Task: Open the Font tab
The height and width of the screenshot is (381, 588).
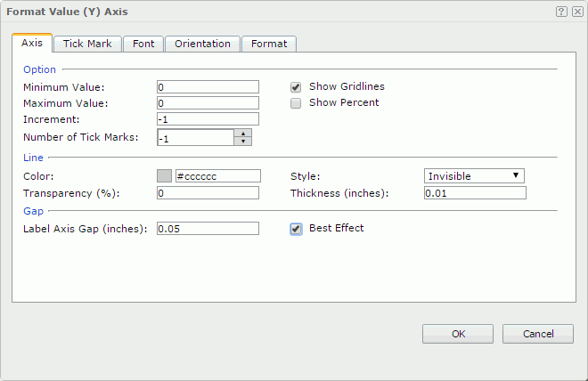Action: (143, 44)
